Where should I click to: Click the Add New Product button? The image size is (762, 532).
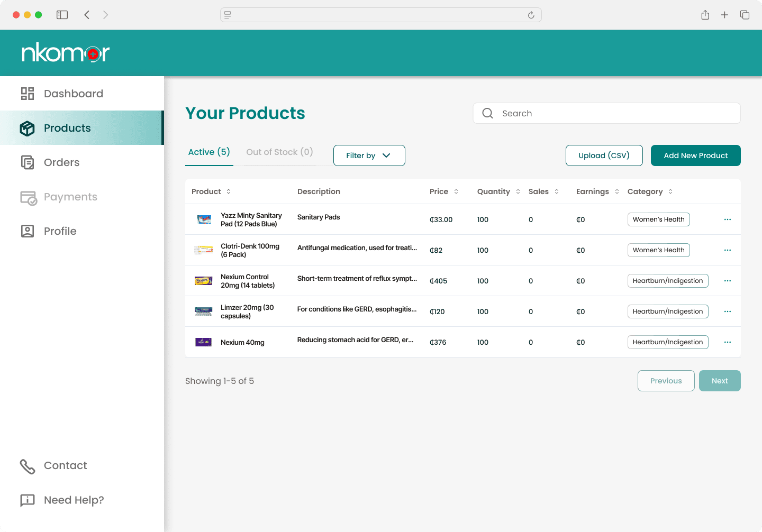[696, 155]
